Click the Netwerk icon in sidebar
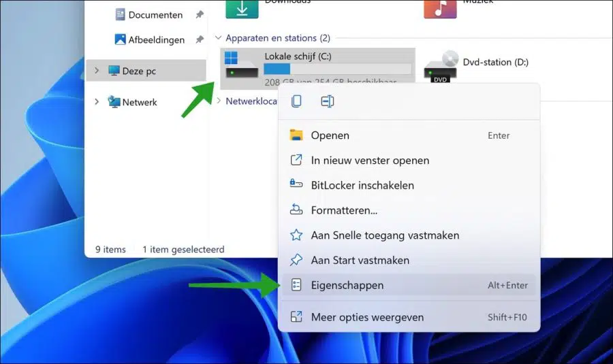The height and width of the screenshot is (364, 613). (x=114, y=101)
